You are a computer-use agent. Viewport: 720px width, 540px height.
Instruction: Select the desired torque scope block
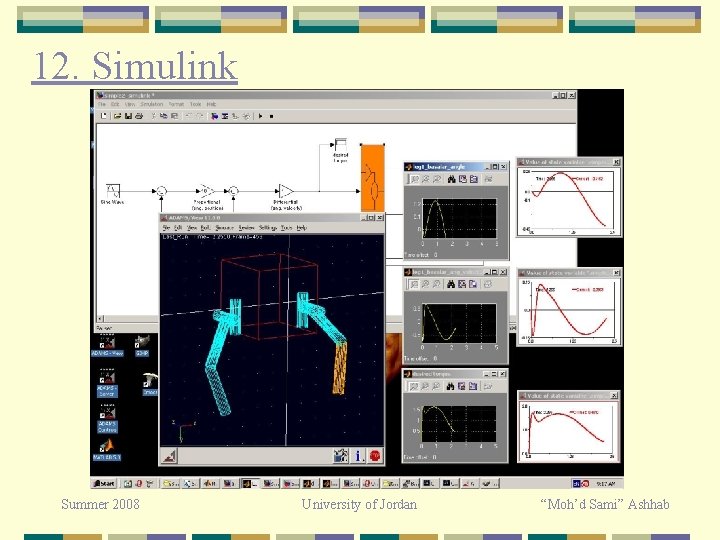pos(340,145)
